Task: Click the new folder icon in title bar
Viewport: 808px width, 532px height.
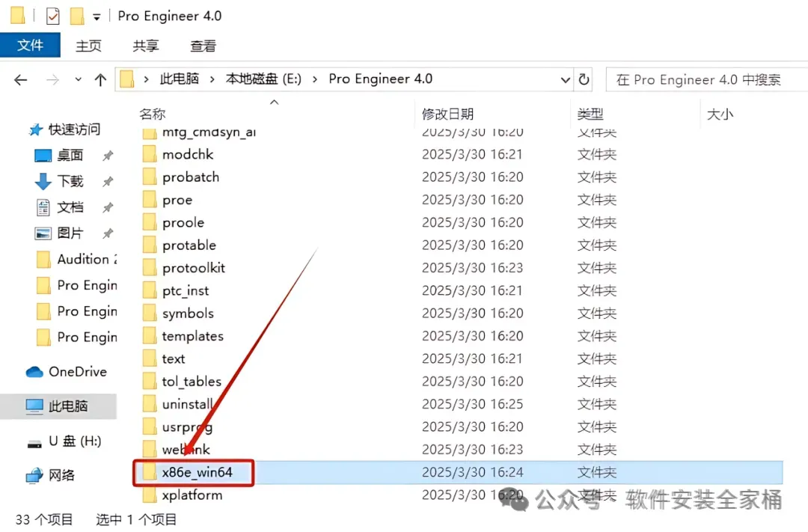Action: (x=77, y=16)
